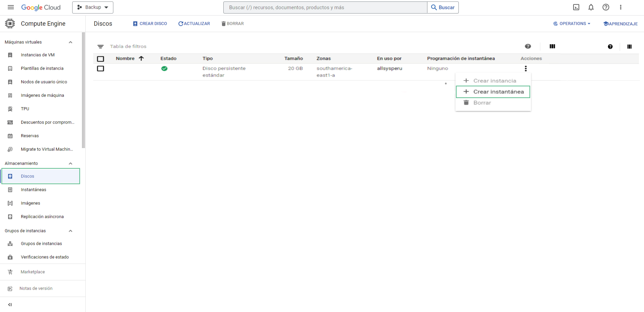Click the Buscar search input field
Image resolution: width=644 pixels, height=312 pixels.
(325, 7)
